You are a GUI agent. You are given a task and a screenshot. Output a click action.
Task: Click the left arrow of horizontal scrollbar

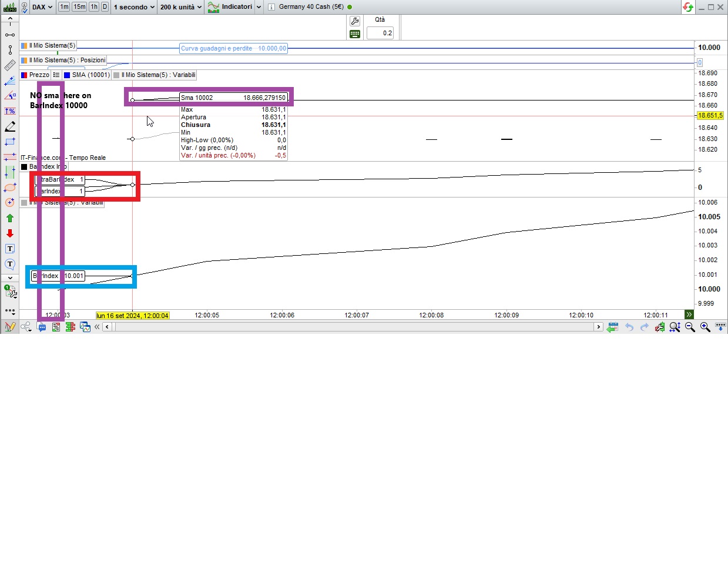108,327
